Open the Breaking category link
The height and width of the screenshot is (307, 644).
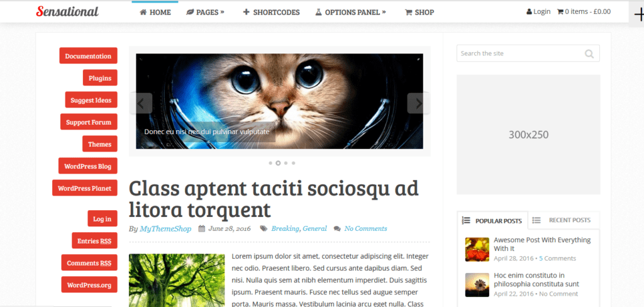coord(285,228)
